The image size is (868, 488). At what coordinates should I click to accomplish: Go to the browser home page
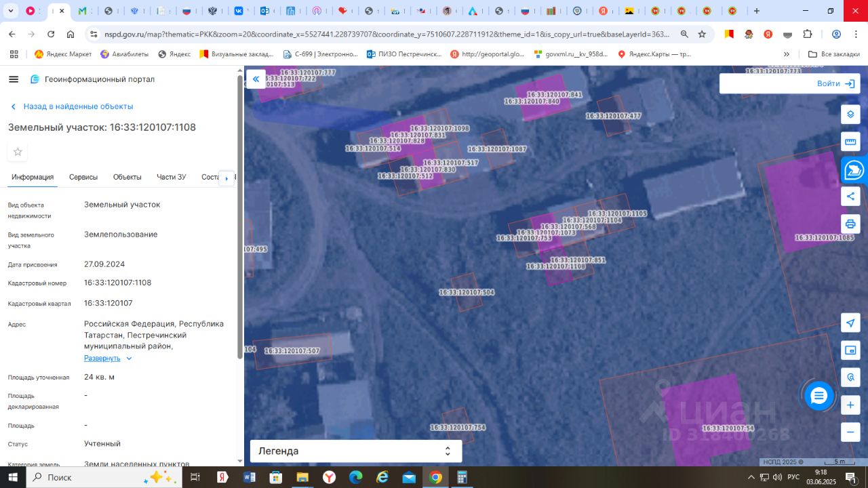[71, 35]
